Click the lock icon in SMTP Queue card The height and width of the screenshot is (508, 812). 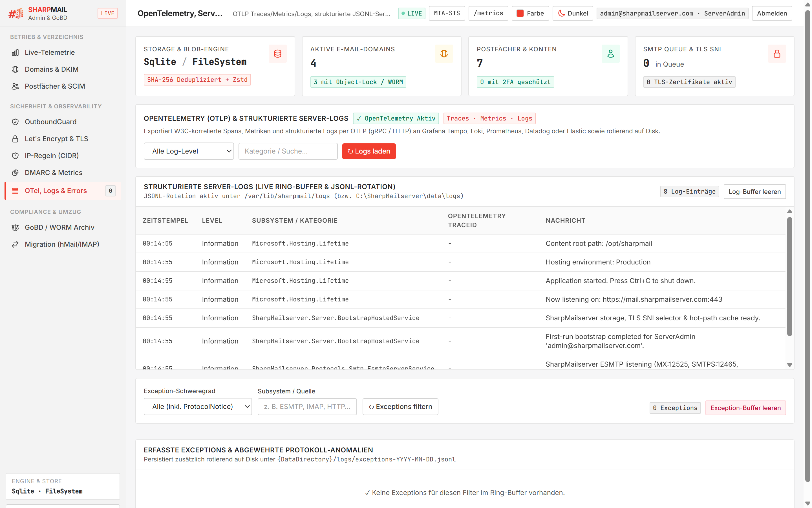tap(777, 54)
